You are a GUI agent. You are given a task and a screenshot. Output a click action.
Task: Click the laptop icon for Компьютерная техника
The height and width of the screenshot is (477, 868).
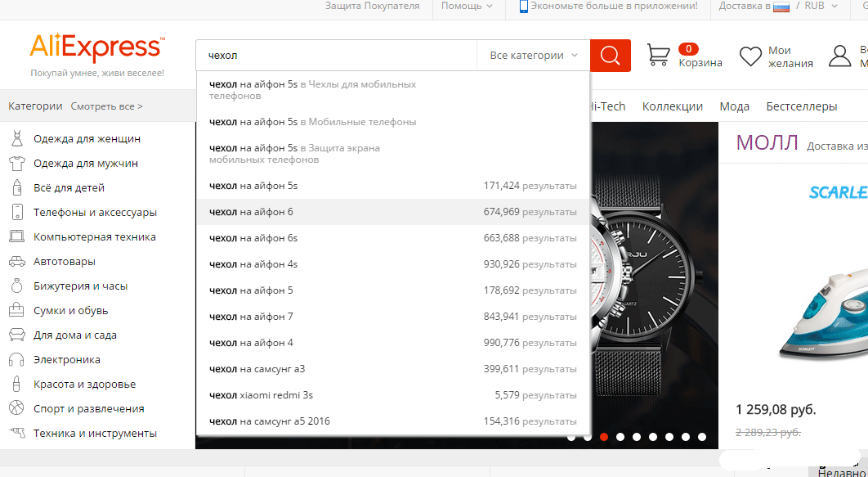[x=16, y=237]
